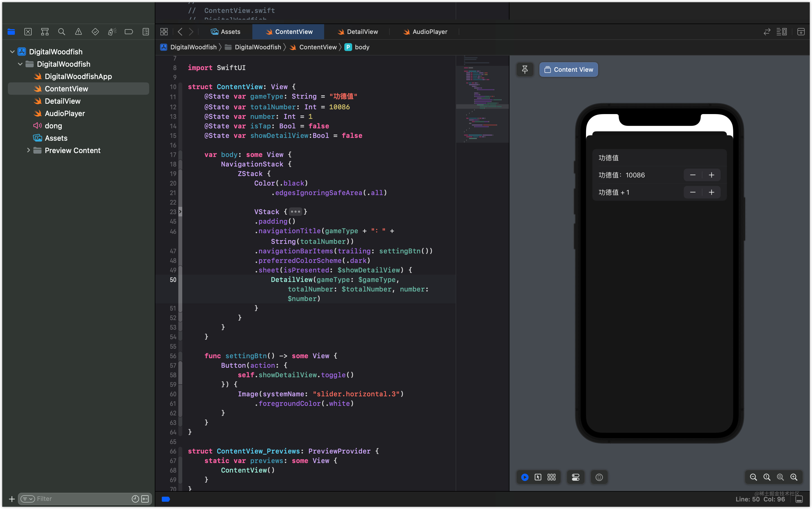Expand the folded VStack ellipsis
Image resolution: width=812 pixels, height=509 pixels.
[x=295, y=212]
